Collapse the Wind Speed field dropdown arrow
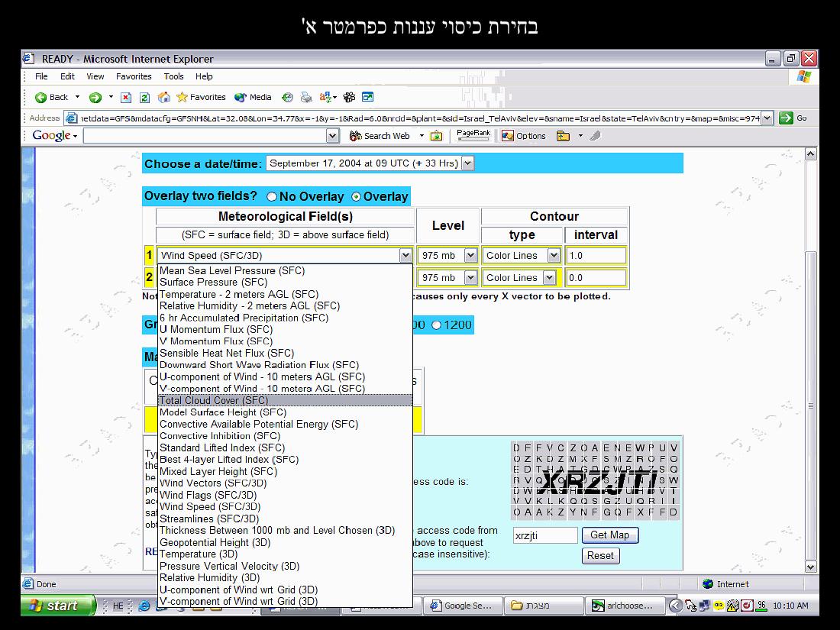840x630 pixels. [x=405, y=256]
